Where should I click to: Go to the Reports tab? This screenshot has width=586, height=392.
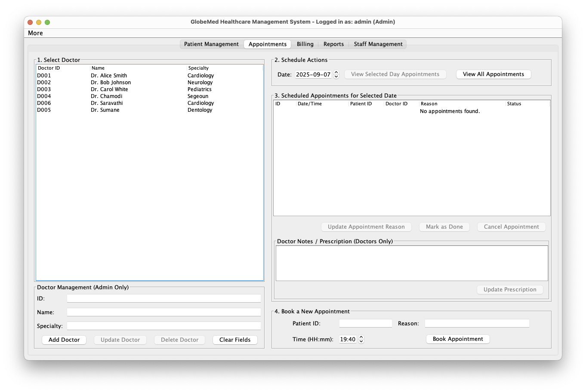coord(333,44)
